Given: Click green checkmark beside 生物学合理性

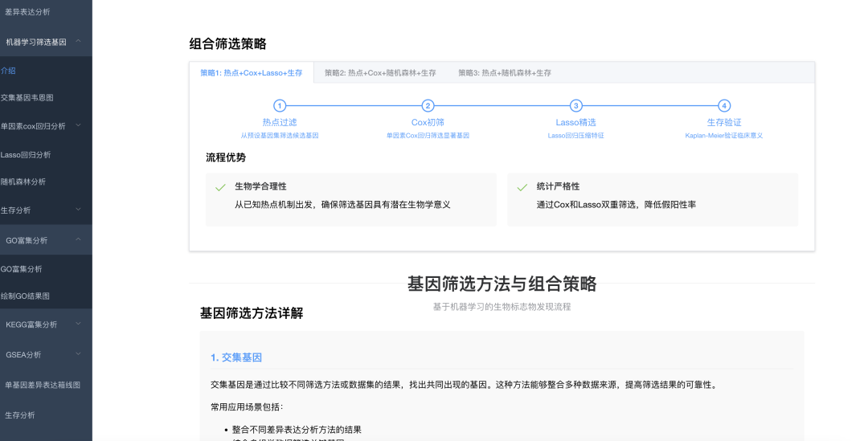Looking at the screenshot, I should pos(220,187).
